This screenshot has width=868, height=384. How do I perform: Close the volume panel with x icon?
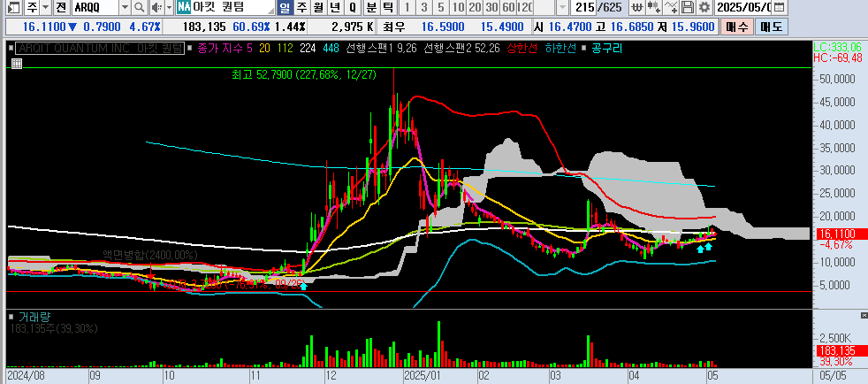(x=864, y=315)
